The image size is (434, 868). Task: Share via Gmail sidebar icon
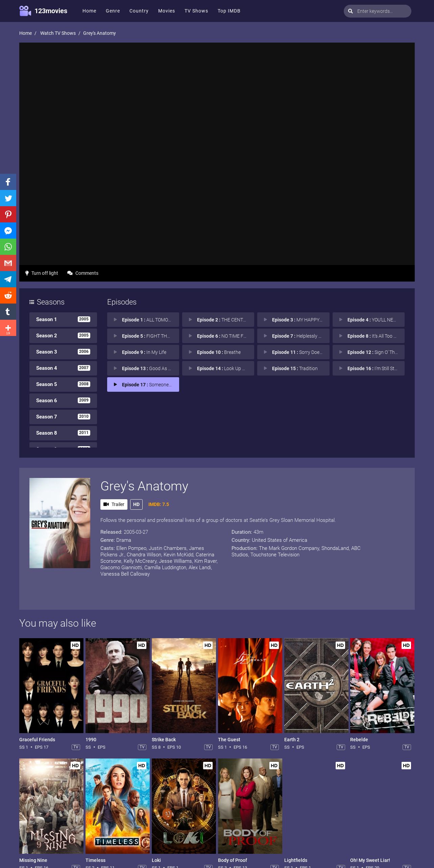click(x=8, y=263)
